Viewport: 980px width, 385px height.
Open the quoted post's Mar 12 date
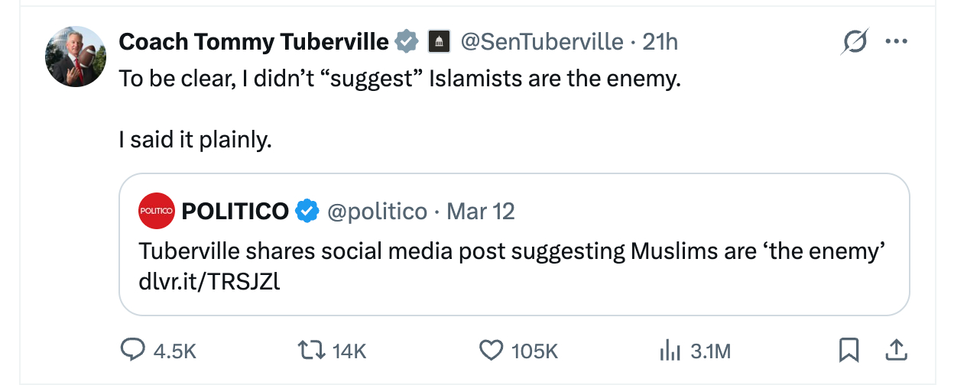point(480,211)
